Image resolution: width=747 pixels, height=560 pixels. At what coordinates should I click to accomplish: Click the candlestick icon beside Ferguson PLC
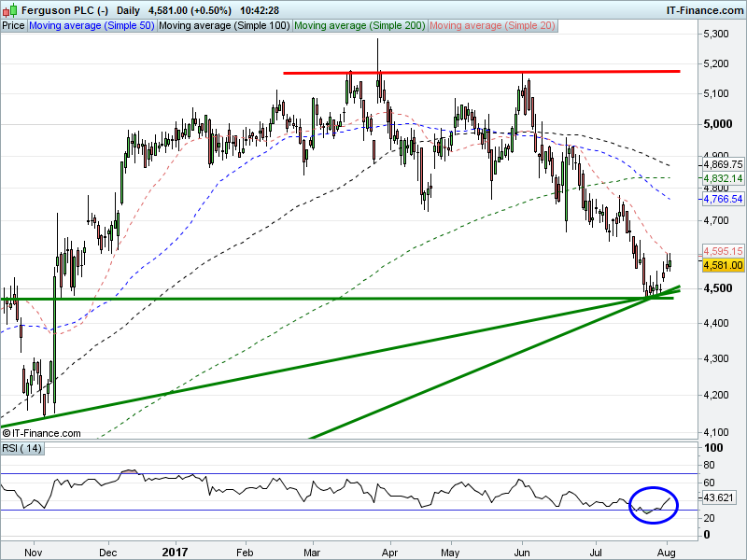click(x=10, y=10)
